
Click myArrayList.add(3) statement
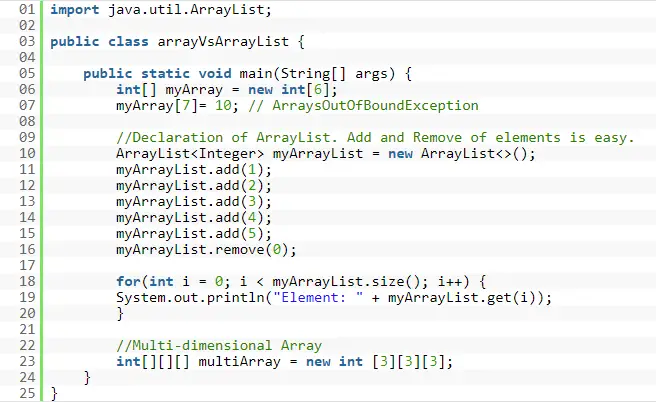click(194, 202)
